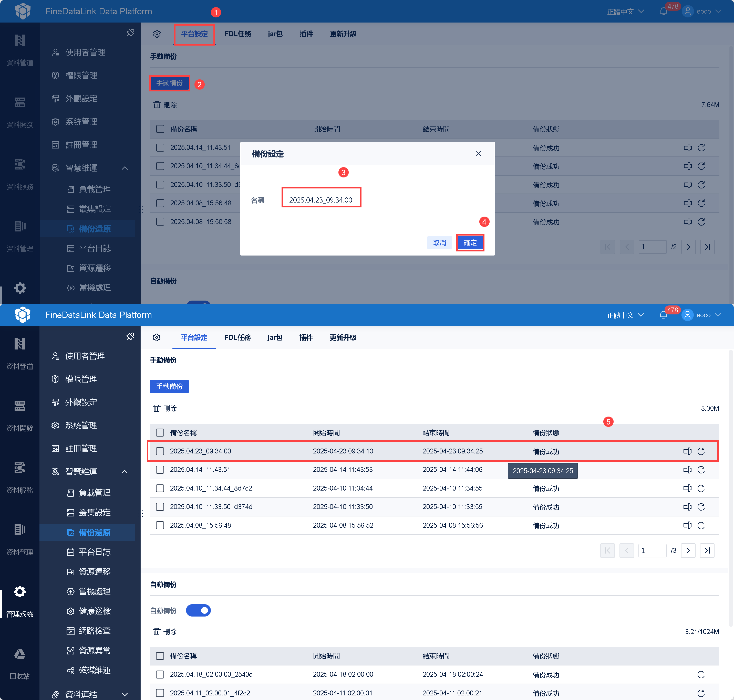Switch to jar包 tab in undimmed page

pos(275,337)
